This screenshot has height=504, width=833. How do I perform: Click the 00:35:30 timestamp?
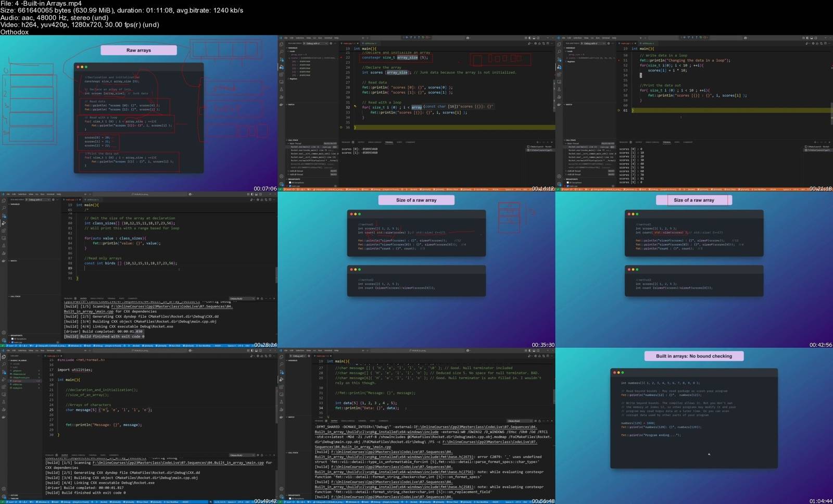pos(543,345)
